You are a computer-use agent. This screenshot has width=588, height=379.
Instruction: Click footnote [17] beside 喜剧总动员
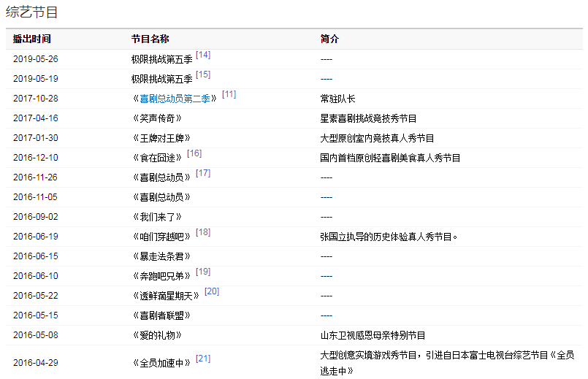[x=203, y=173]
